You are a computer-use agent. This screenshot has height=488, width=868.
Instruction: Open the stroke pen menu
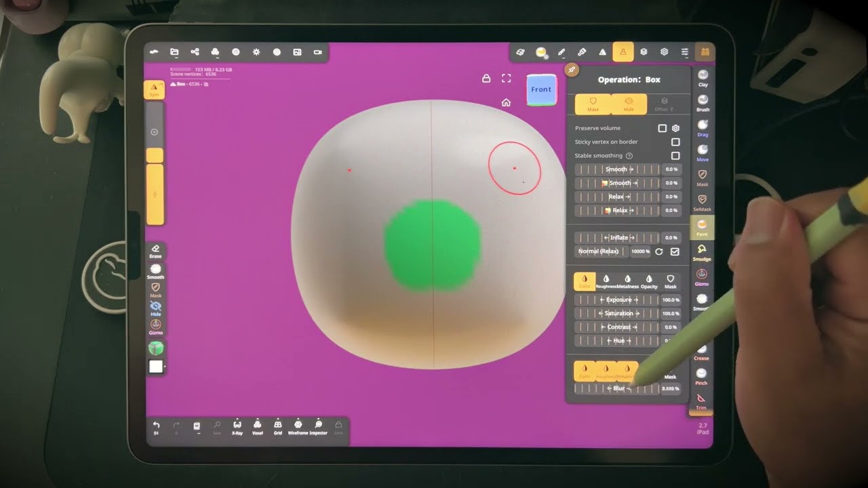561,52
